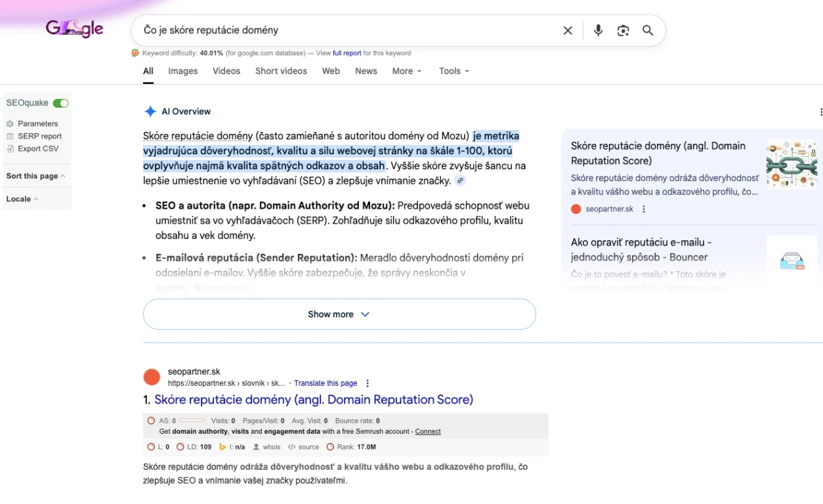The image size is (823, 504).
Task: Click Show more in AI Overview
Action: 339,314
